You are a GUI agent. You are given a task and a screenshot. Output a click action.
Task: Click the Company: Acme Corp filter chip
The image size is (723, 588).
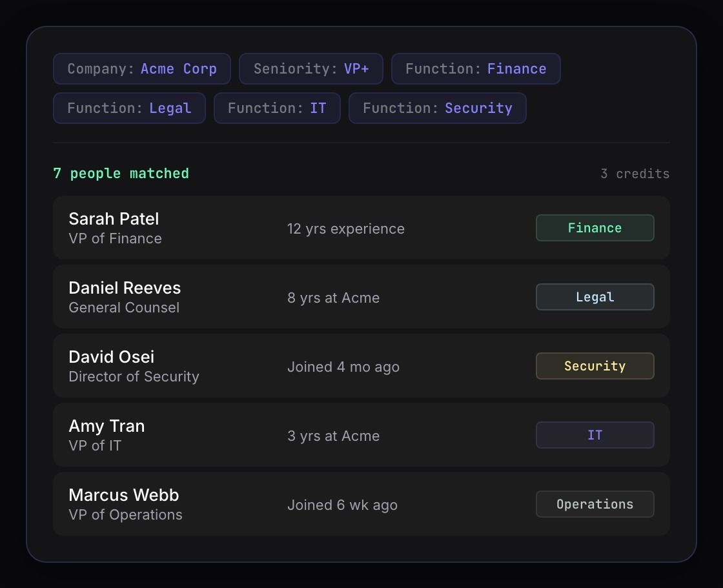coord(142,68)
